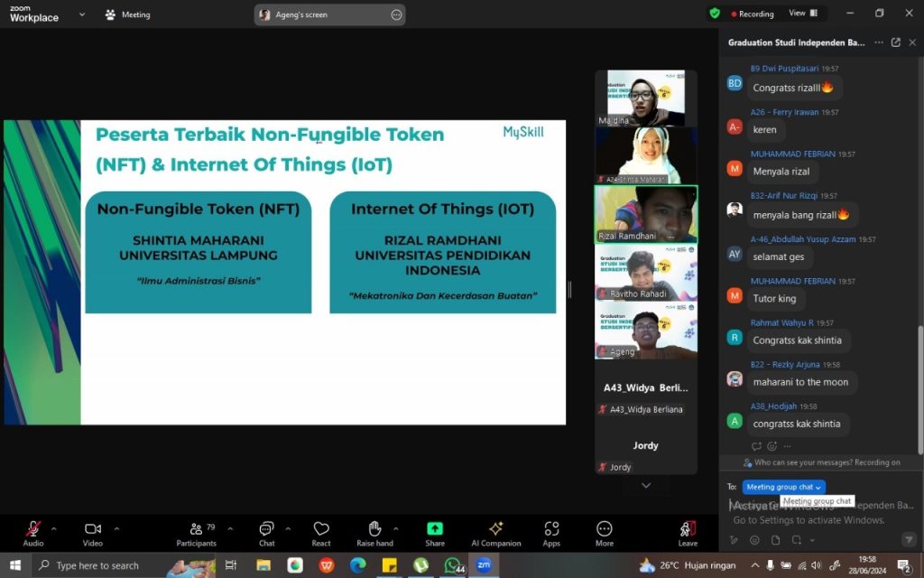Click the green encryption shield icon
924x578 pixels.
[x=715, y=14]
